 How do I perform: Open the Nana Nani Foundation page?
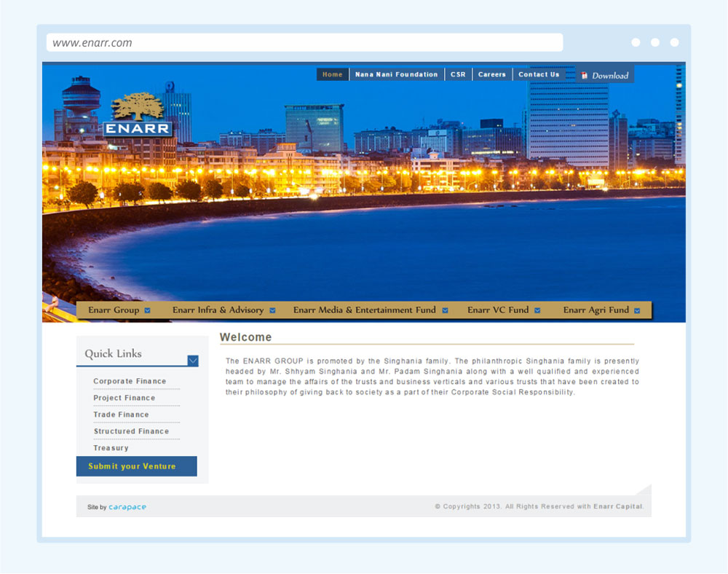click(x=397, y=74)
